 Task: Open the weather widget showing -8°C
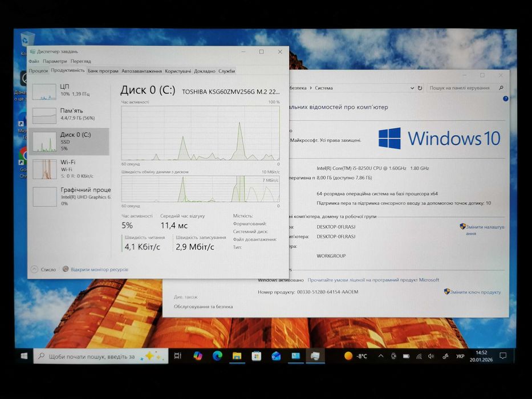pyautogui.click(x=355, y=356)
